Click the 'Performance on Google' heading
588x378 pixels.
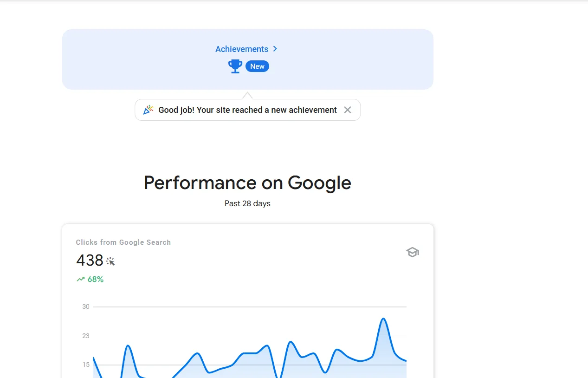247,182
